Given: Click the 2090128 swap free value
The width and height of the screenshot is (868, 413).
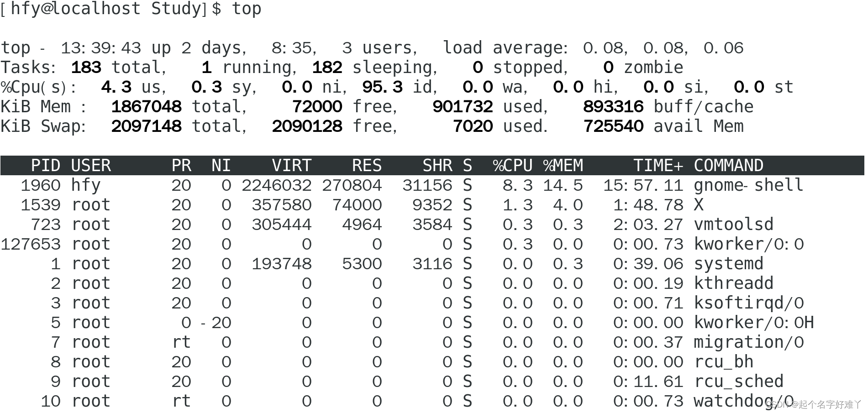Looking at the screenshot, I should tap(307, 126).
